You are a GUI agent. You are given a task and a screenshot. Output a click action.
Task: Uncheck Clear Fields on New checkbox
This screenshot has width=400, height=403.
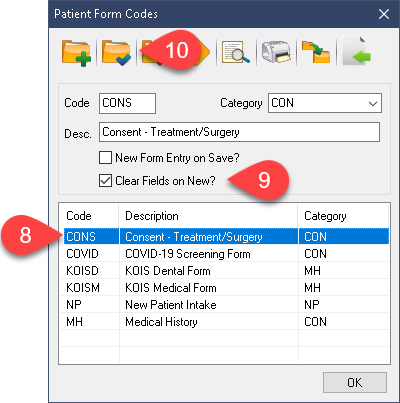(x=105, y=181)
